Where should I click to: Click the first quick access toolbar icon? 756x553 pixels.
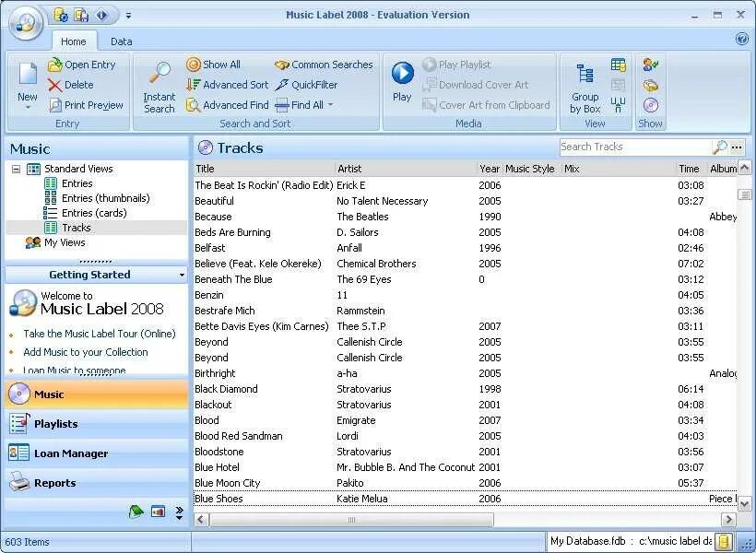[61, 16]
